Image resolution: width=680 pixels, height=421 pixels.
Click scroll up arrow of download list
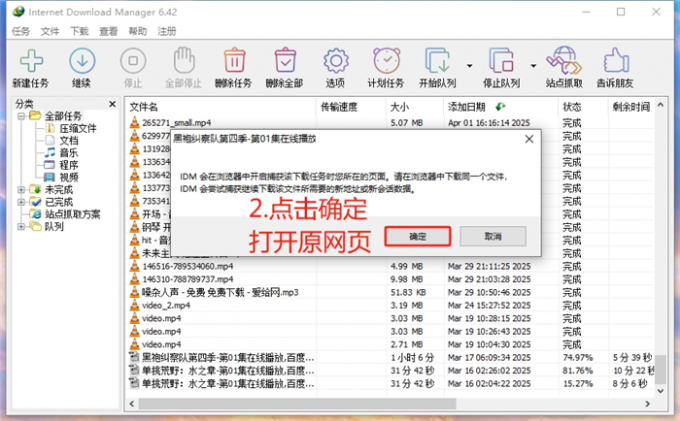tap(660, 105)
